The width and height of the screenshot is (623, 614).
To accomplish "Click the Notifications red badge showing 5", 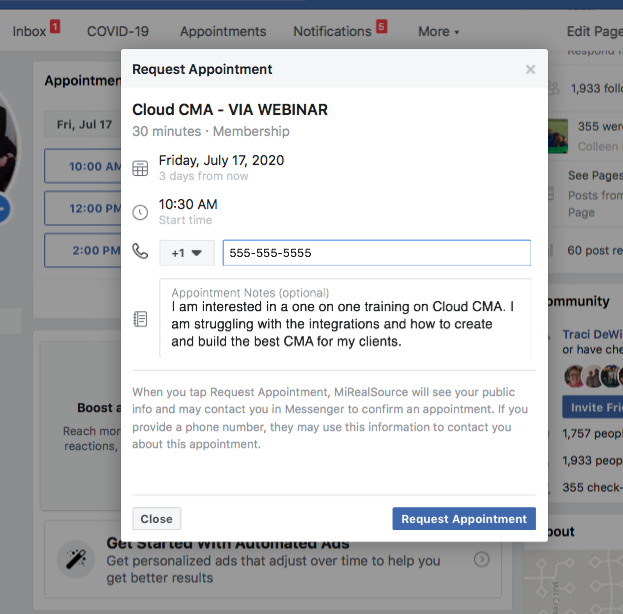I will [x=381, y=27].
